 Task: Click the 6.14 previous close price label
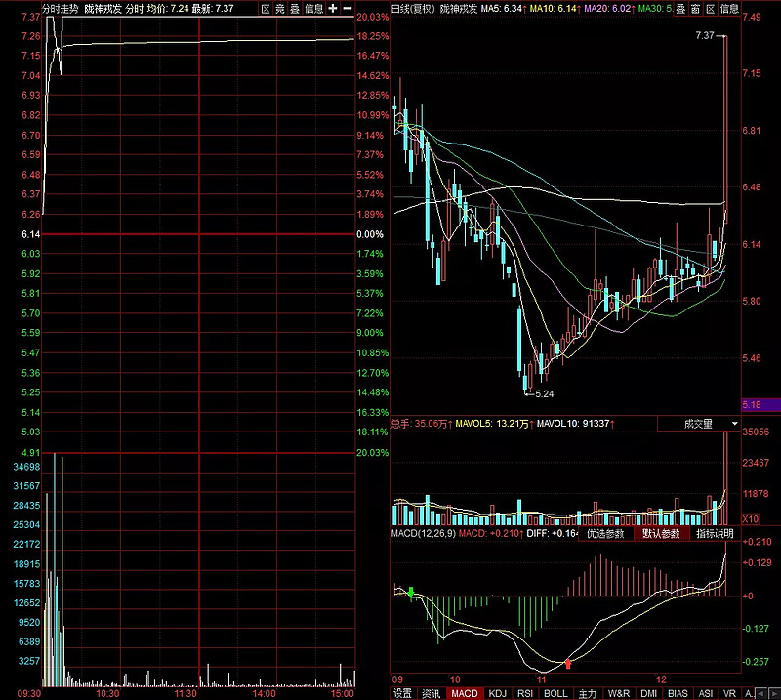click(x=31, y=234)
